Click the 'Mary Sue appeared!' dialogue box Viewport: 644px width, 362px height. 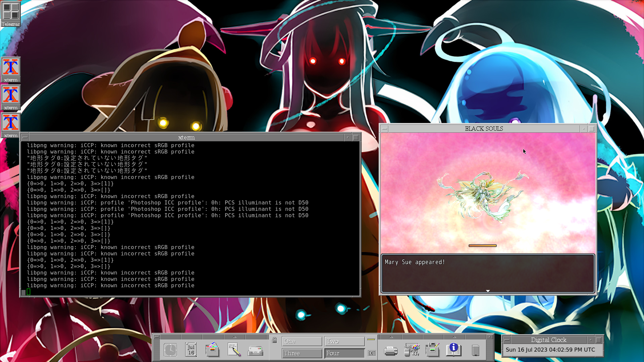click(x=488, y=274)
